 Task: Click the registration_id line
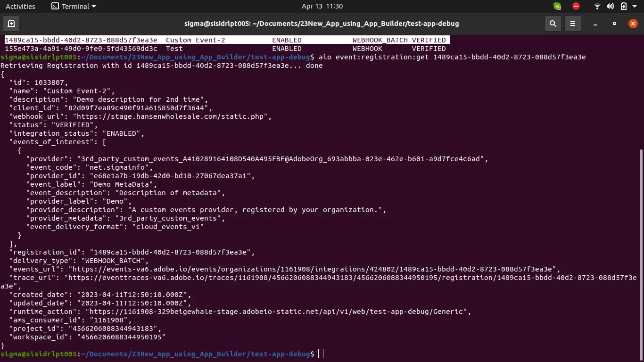point(132,252)
